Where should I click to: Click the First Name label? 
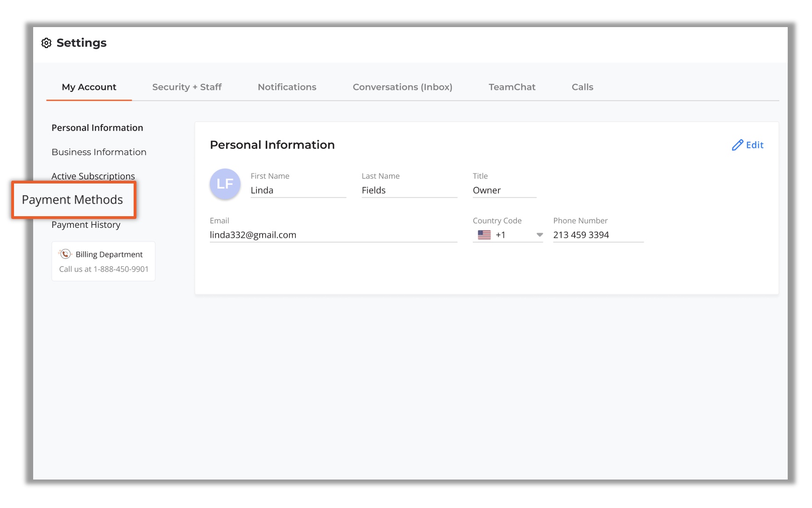point(270,176)
